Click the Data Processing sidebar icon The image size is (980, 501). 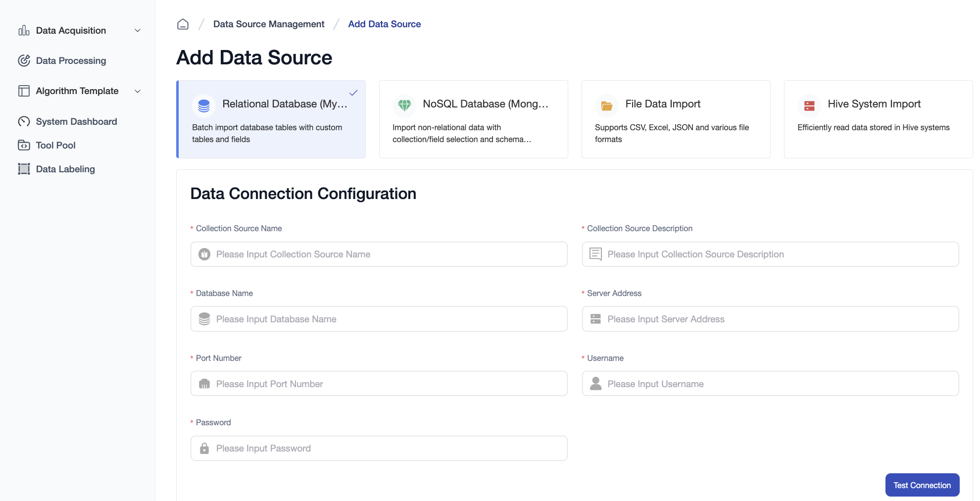24,61
